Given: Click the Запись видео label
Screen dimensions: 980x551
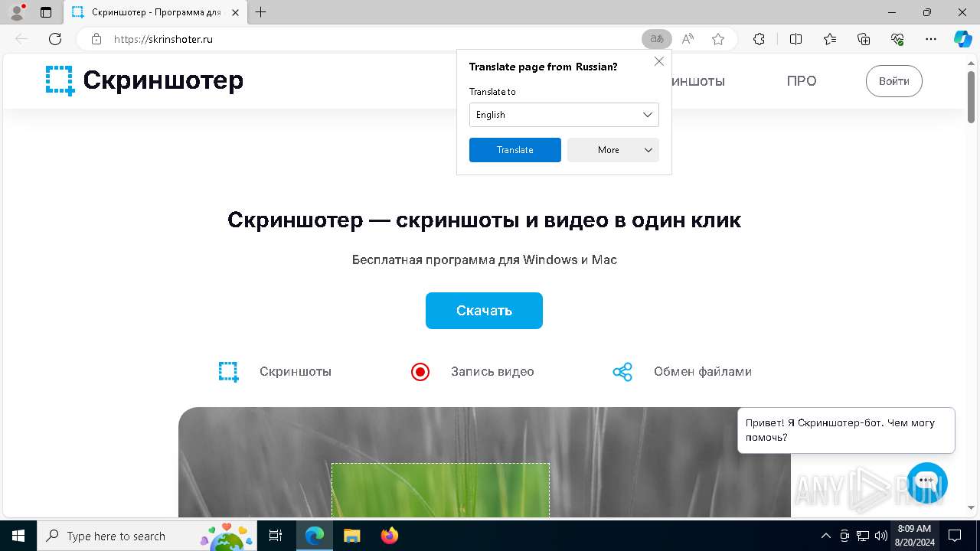Looking at the screenshot, I should click(492, 372).
